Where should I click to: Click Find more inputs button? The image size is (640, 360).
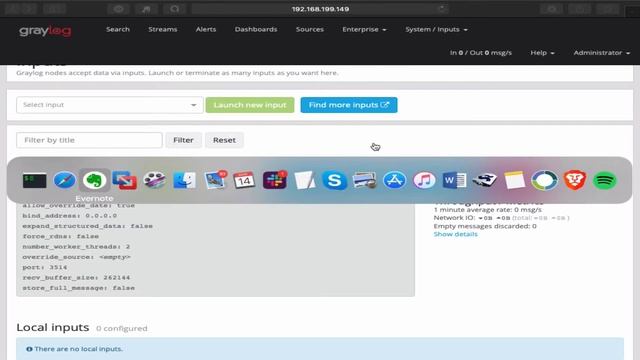(349, 105)
